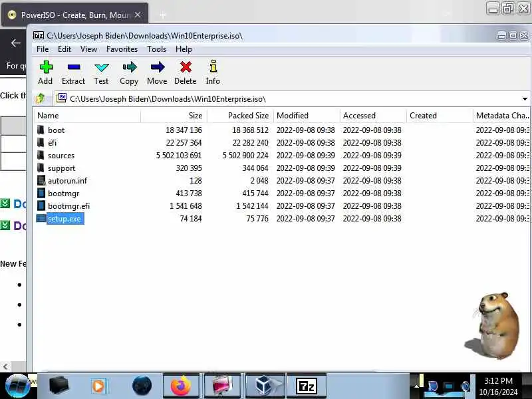Click the support folder icon
Image resolution: width=532 pixels, height=399 pixels.
(41, 168)
